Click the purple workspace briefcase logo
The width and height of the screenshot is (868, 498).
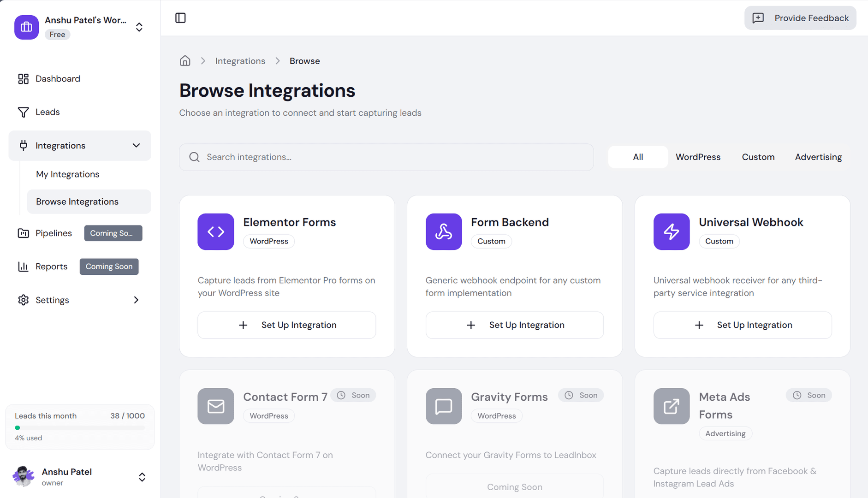(26, 27)
